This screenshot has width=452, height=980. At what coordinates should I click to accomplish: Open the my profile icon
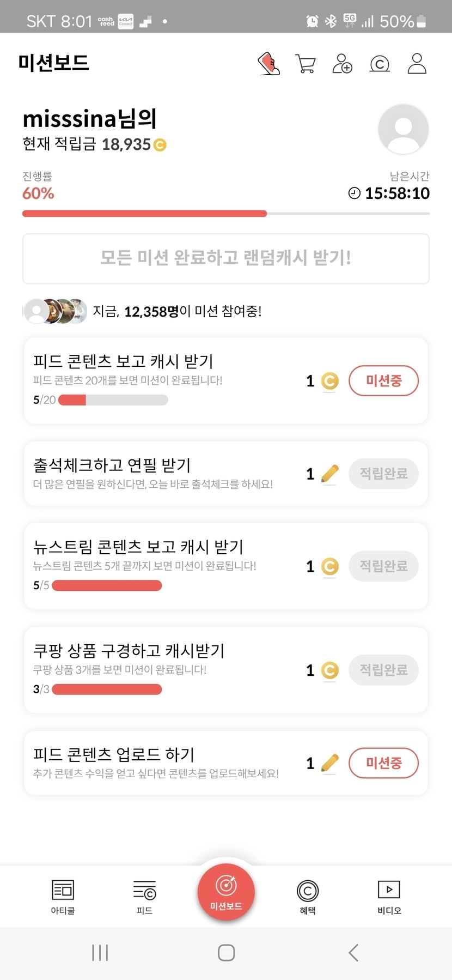tap(417, 63)
